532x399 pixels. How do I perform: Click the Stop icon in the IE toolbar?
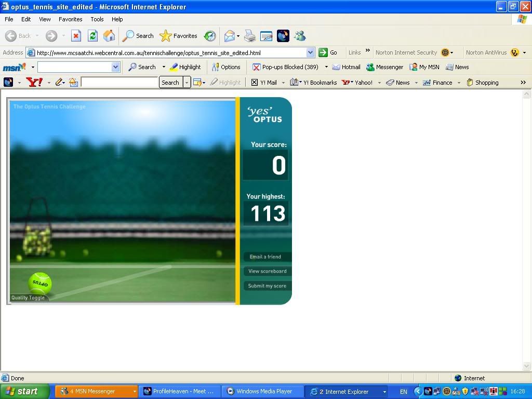pyautogui.click(x=76, y=36)
